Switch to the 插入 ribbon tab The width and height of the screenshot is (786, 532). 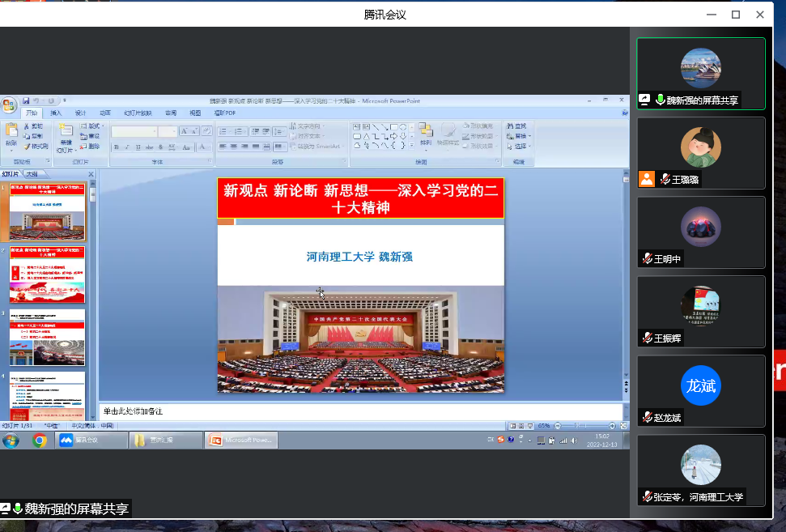[56, 113]
